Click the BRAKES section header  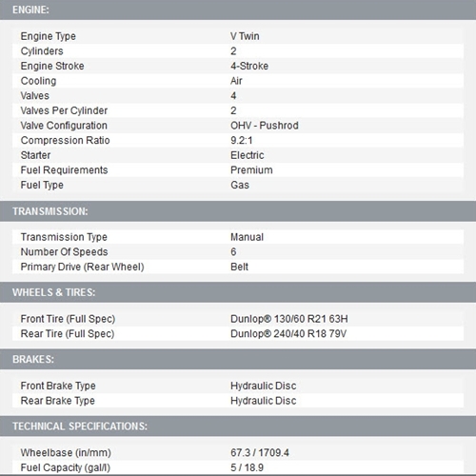tap(238, 359)
